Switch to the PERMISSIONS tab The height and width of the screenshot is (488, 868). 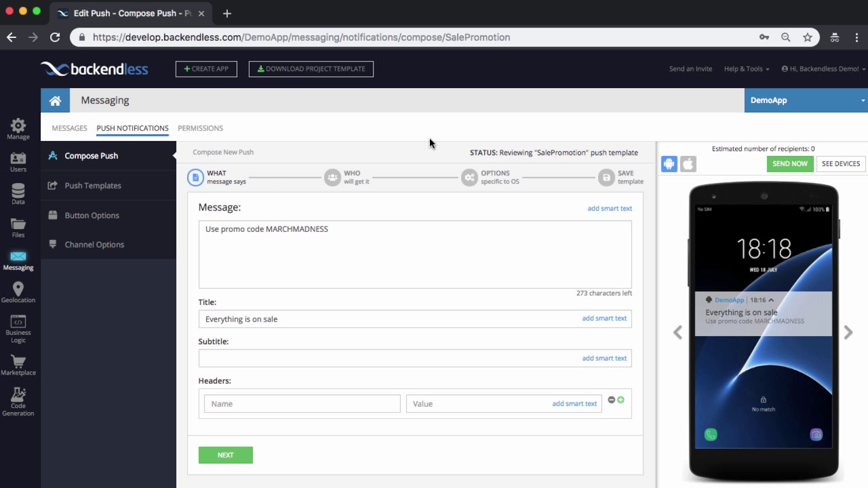(200, 128)
